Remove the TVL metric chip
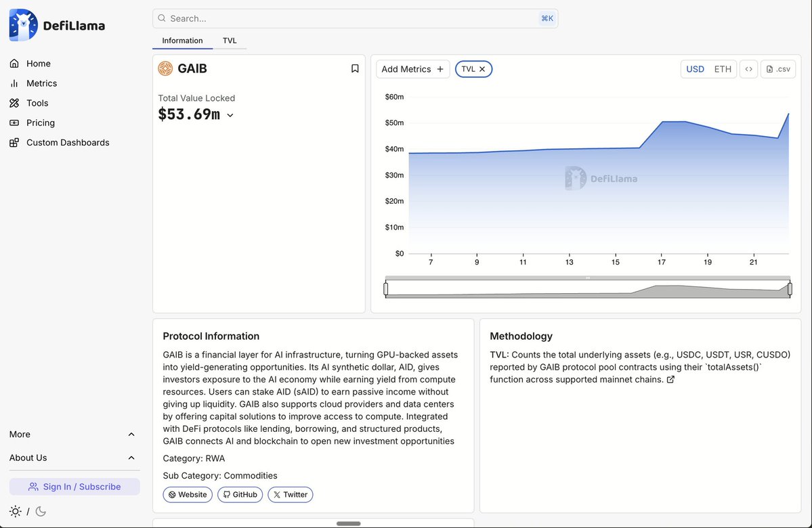Screen dimensions: 812x528 [482, 69]
